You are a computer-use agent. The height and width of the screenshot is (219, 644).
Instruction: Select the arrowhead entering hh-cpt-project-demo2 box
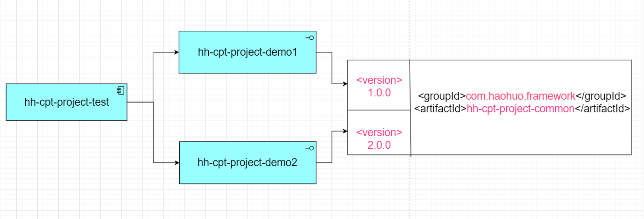177,163
